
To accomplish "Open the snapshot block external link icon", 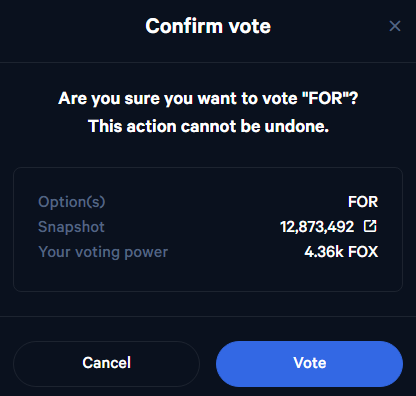I will (370, 226).
